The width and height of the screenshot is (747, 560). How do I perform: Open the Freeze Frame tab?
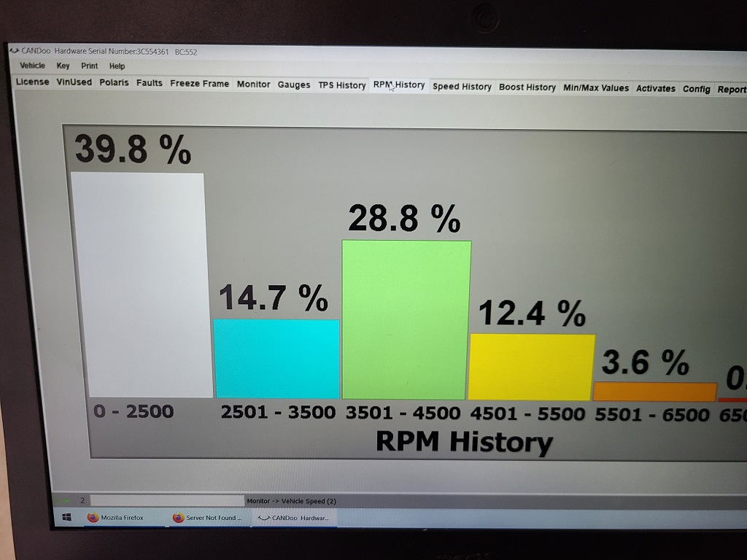[199, 84]
